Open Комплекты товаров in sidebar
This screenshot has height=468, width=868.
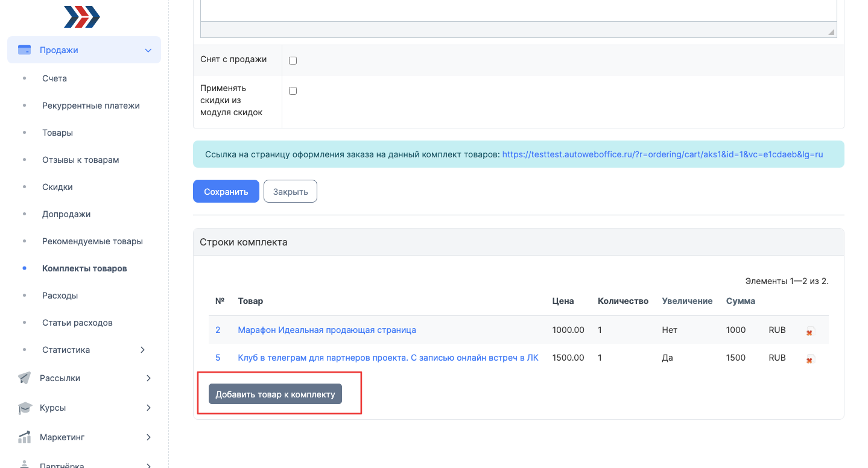[84, 268]
